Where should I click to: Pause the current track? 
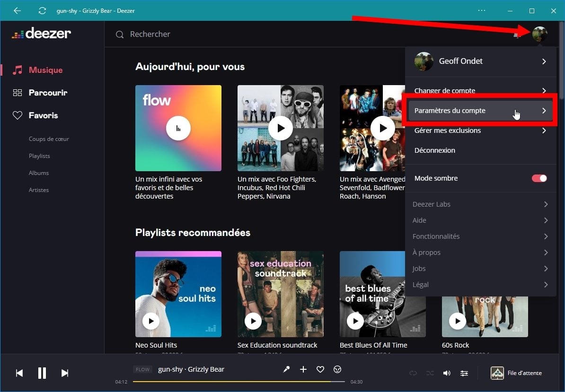42,373
